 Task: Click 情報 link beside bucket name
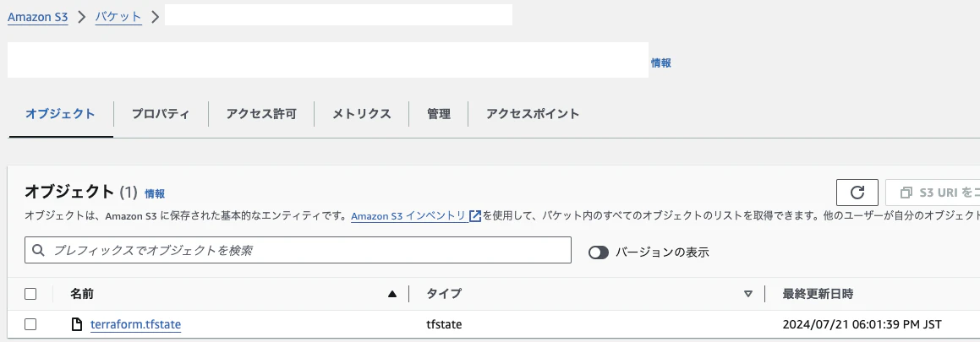tap(661, 63)
